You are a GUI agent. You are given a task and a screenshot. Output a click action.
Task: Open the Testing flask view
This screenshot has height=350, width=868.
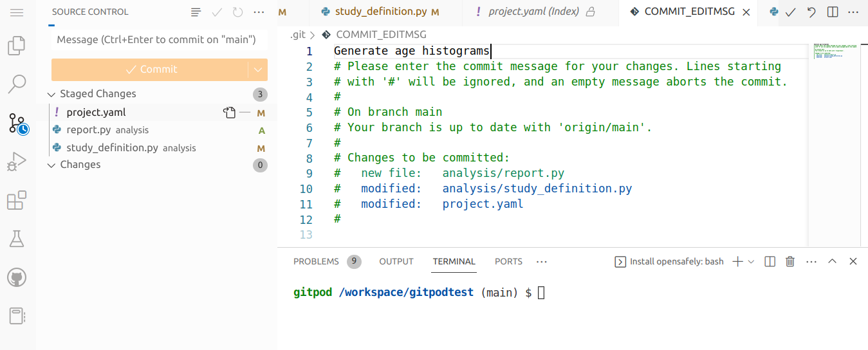[x=17, y=239]
